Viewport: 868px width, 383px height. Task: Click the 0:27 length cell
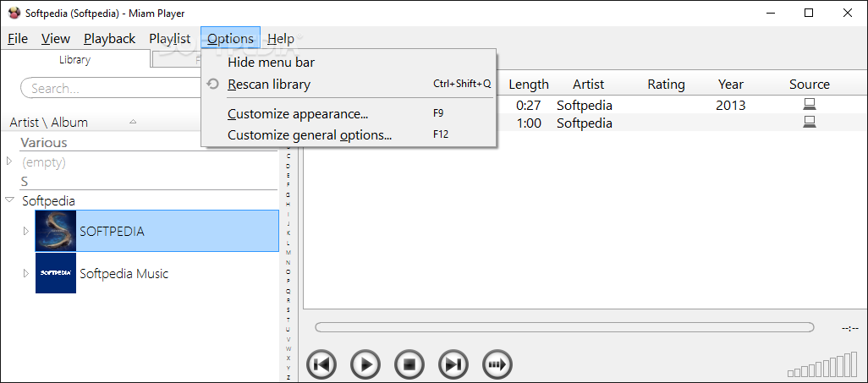pos(528,105)
